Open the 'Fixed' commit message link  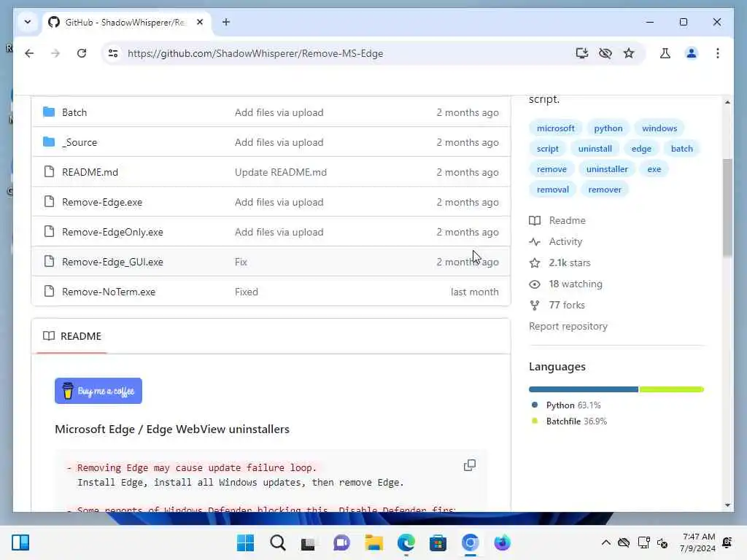coord(247,292)
